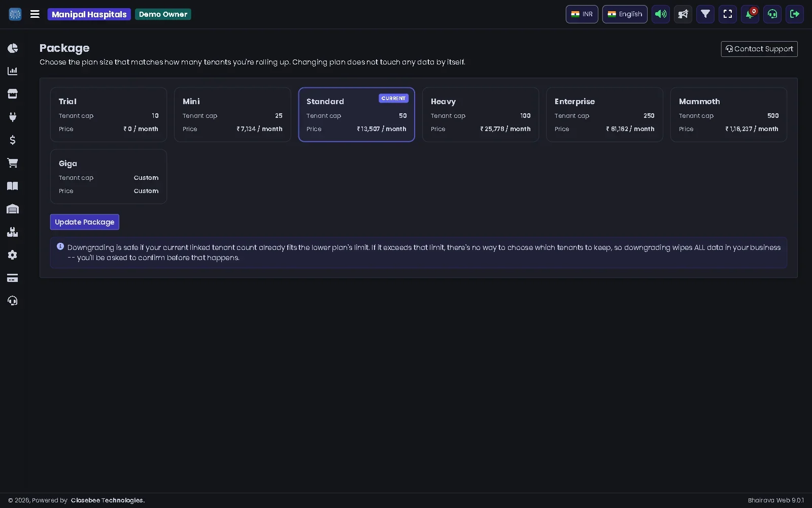This screenshot has width=812, height=508.
Task: Open the store icon in sidebar
Action: click(13, 94)
